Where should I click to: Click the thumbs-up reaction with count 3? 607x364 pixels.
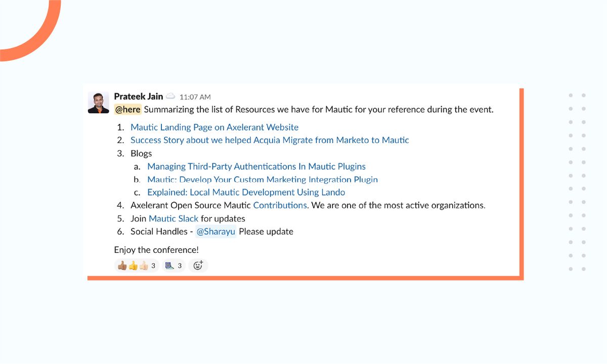pos(137,265)
